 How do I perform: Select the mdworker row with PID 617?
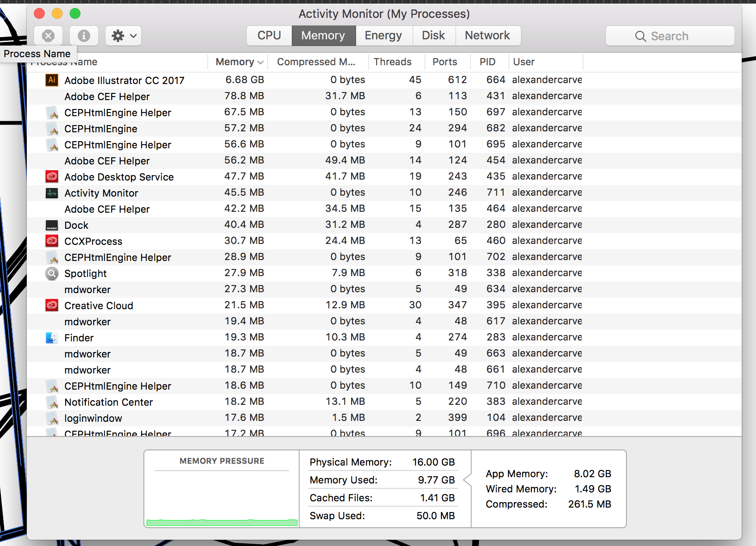pos(384,321)
